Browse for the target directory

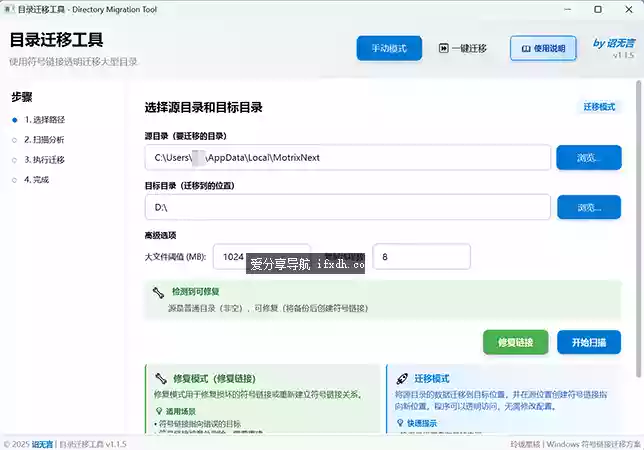(x=589, y=207)
